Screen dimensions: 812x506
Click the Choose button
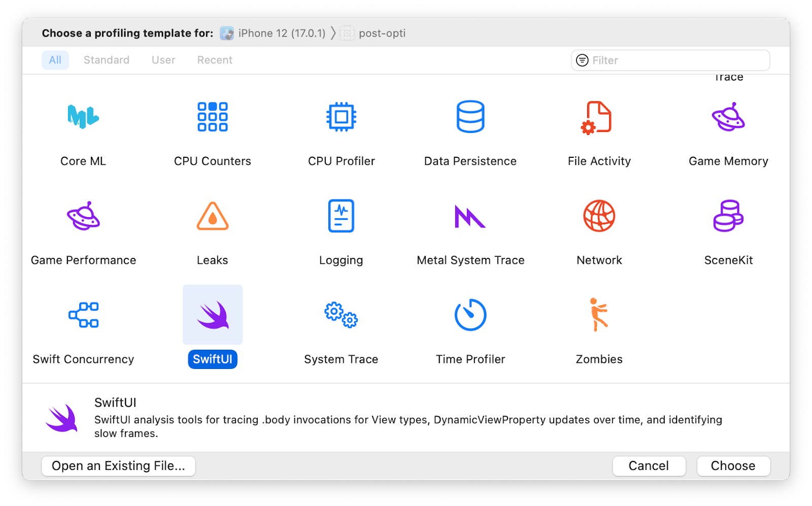click(x=733, y=465)
